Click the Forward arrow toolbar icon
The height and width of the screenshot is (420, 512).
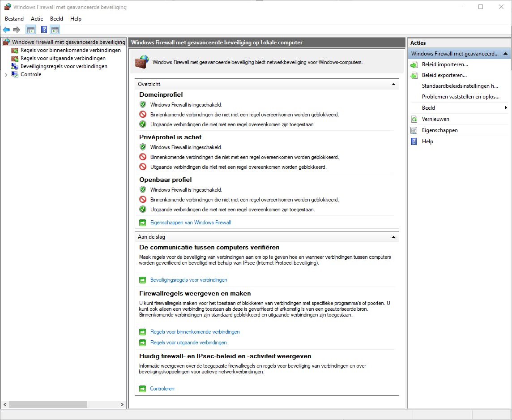[16, 30]
